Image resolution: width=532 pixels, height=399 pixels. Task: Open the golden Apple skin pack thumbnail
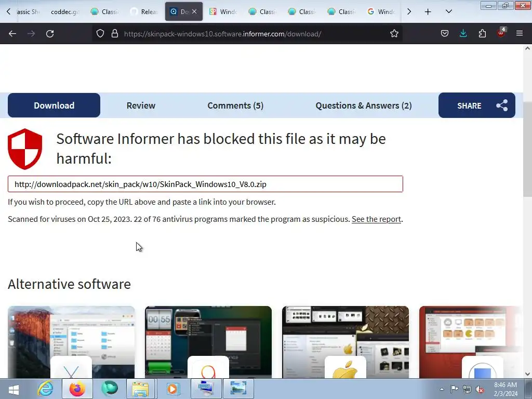345,342
